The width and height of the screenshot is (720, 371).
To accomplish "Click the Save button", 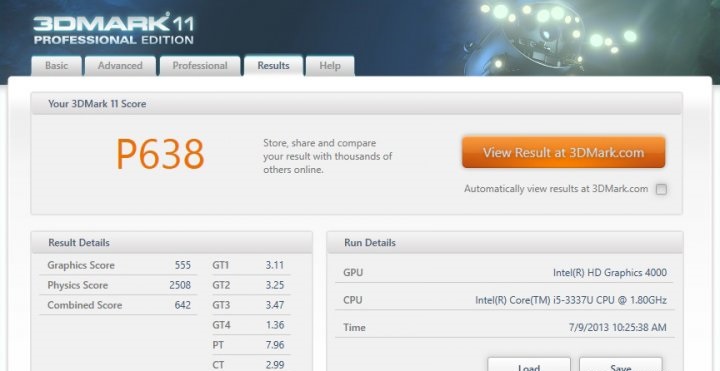I will click(620, 365).
